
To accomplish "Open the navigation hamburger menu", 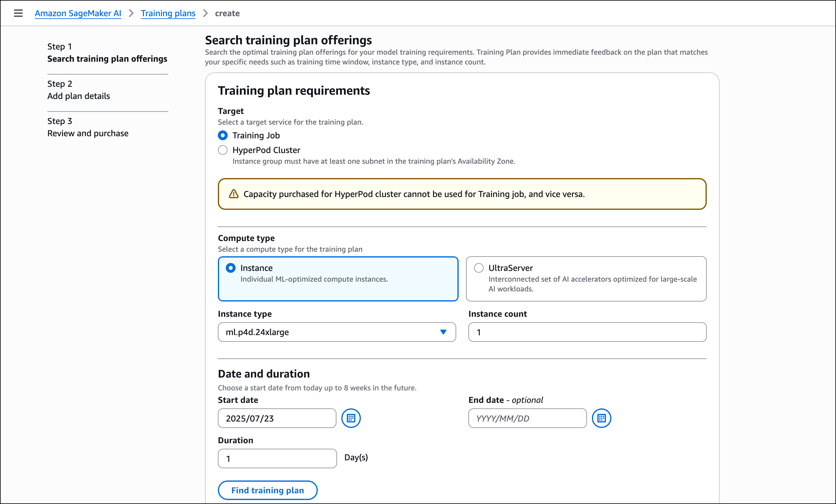I will pos(18,13).
